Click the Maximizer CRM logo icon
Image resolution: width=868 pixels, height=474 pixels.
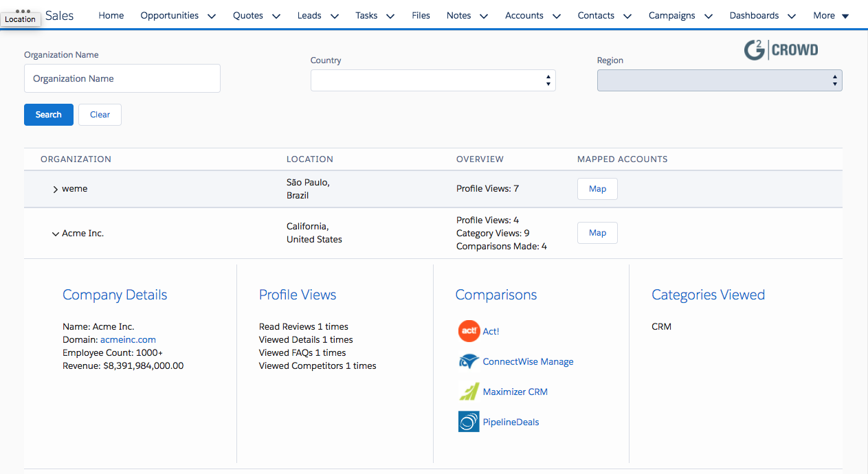[x=469, y=392]
